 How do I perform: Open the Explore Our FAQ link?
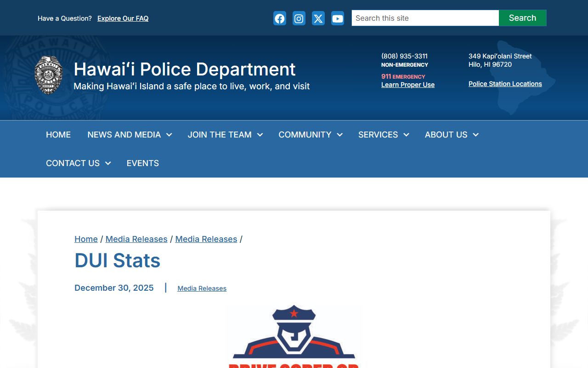point(123,18)
